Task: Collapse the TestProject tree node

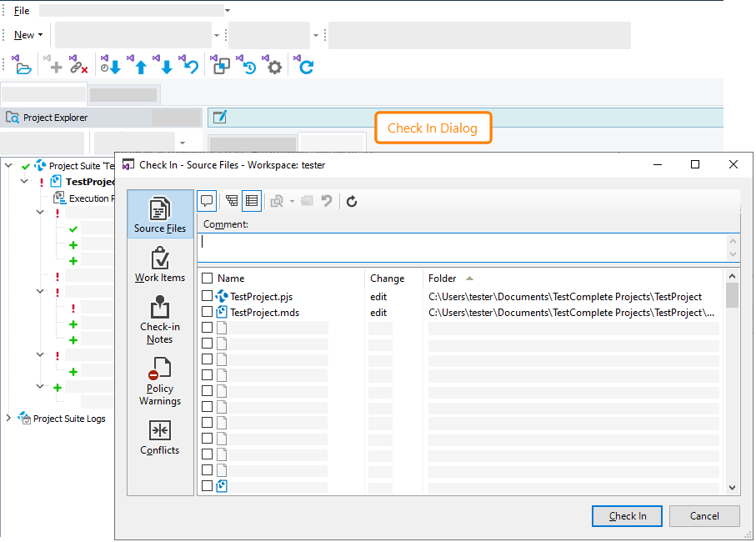Action: click(x=24, y=181)
